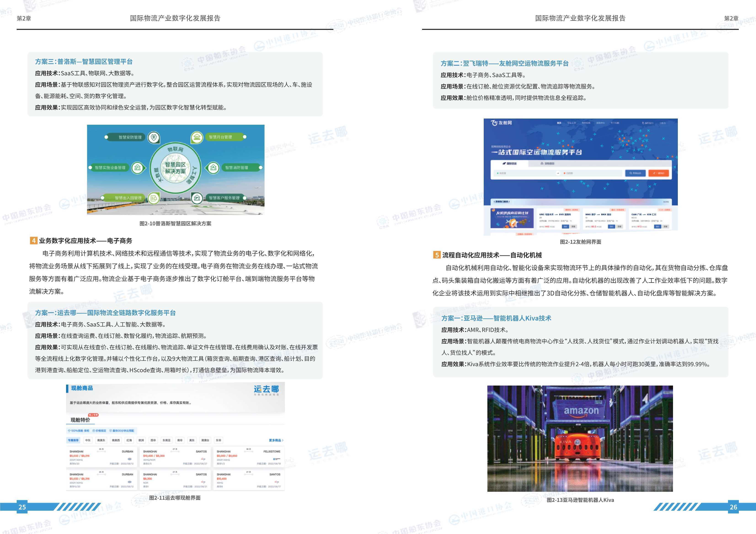The width and height of the screenshot is (756, 534).
Task: Click caption 图2-12友舱网界面
Action: (580, 242)
